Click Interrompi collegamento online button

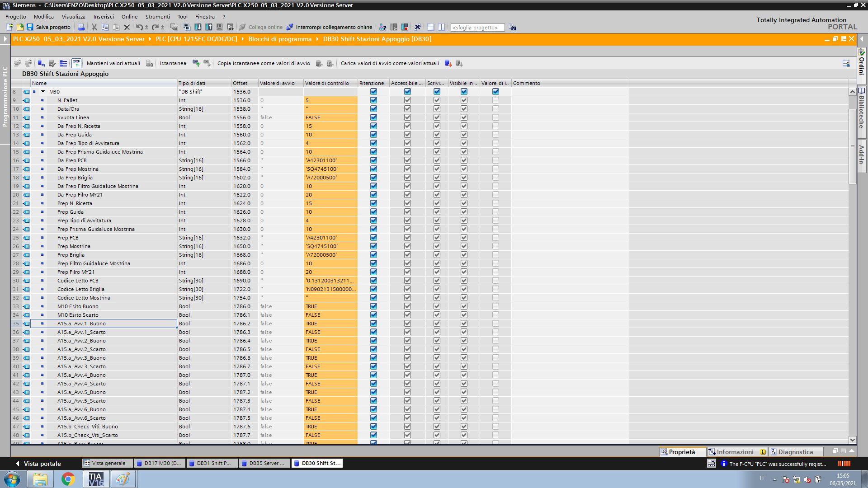coord(330,27)
